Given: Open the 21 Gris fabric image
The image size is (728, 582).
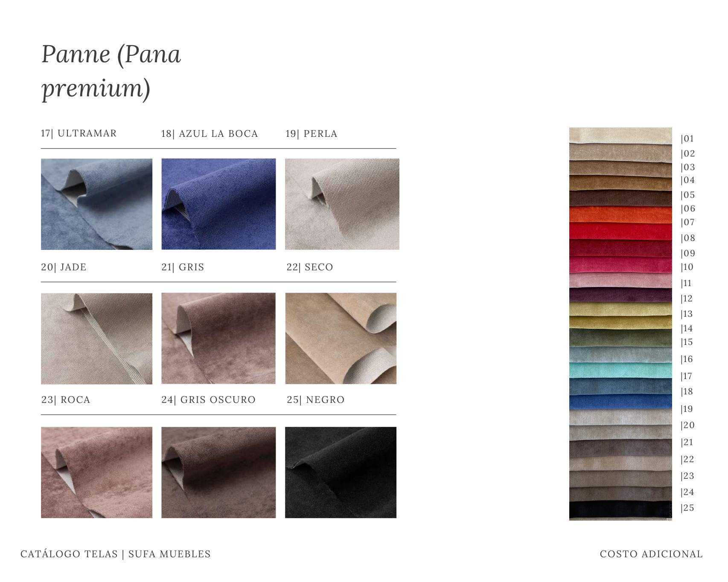Looking at the screenshot, I should [x=218, y=339].
